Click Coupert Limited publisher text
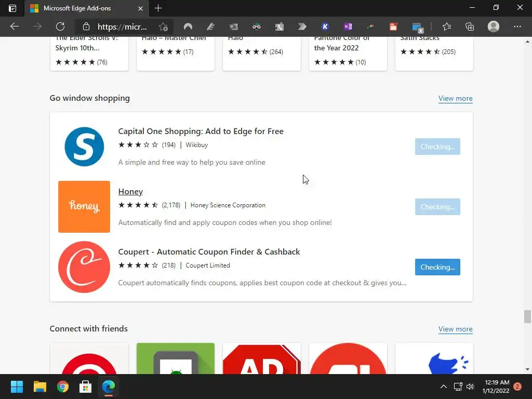 208,265
